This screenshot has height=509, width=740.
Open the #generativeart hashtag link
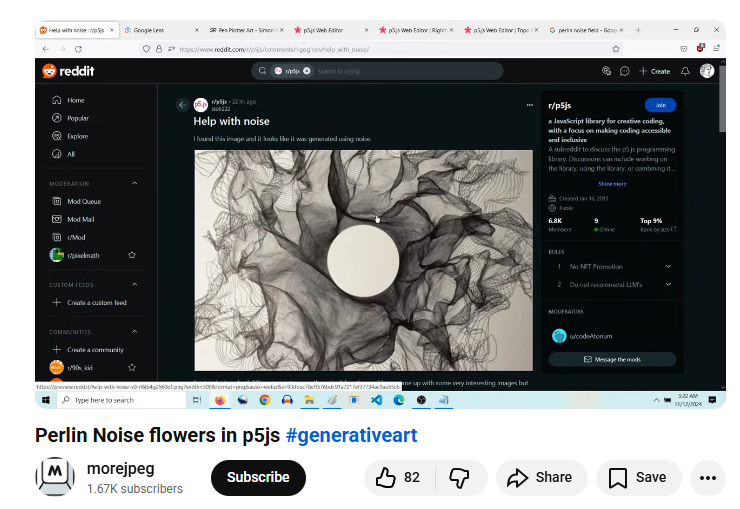point(351,435)
